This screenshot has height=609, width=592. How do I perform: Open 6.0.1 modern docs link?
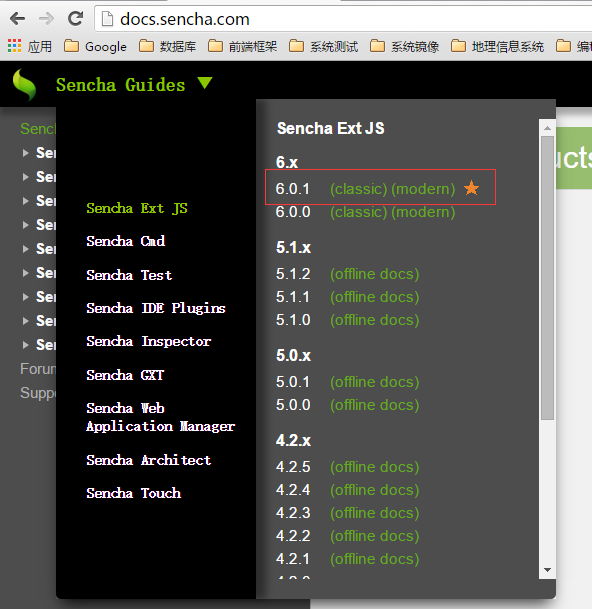(423, 189)
